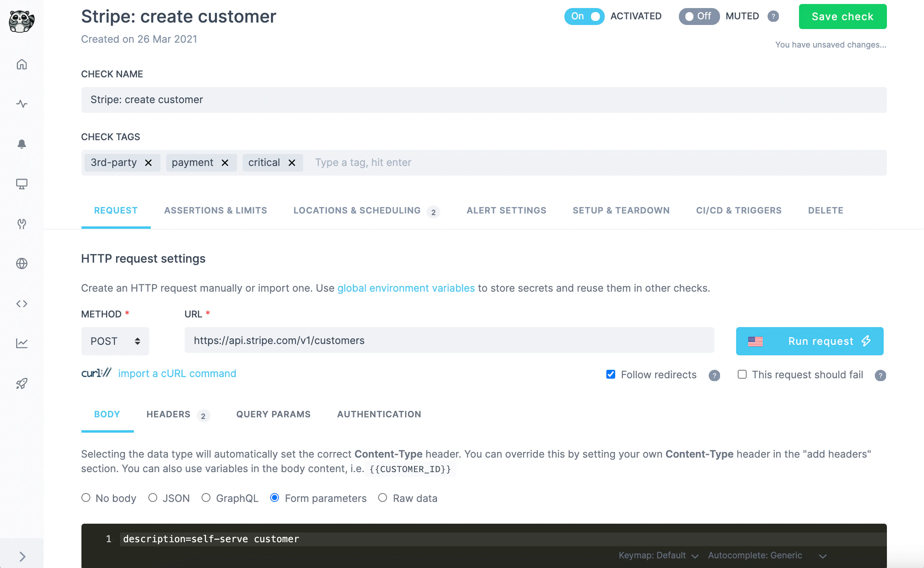This screenshot has height=568, width=924.
Task: View analytics with the chart icon
Action: coord(22,343)
